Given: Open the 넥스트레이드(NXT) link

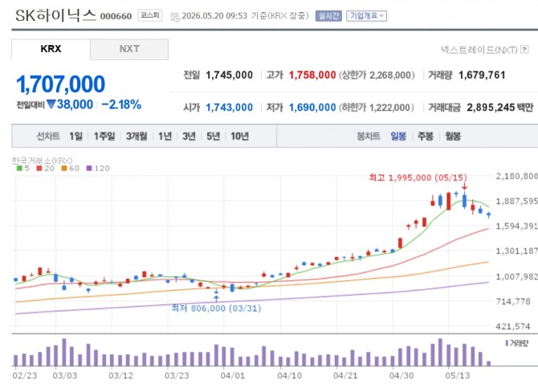Looking at the screenshot, I should point(479,50).
